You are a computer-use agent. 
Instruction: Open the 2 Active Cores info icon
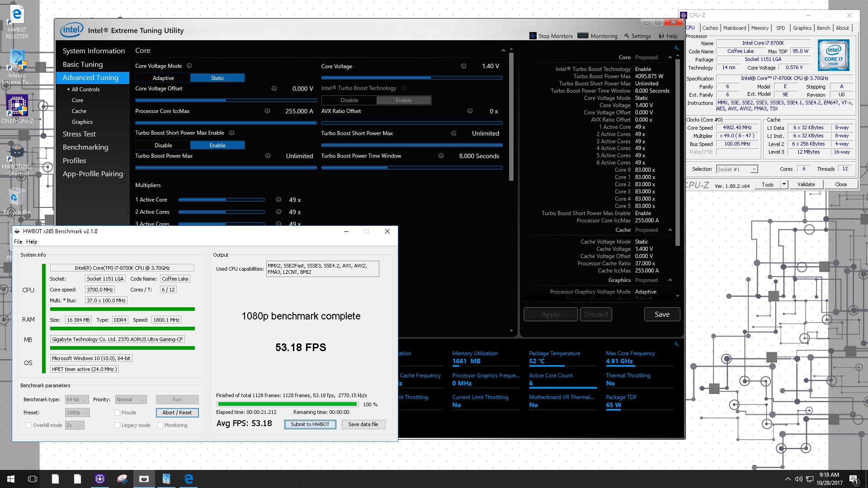pos(278,211)
